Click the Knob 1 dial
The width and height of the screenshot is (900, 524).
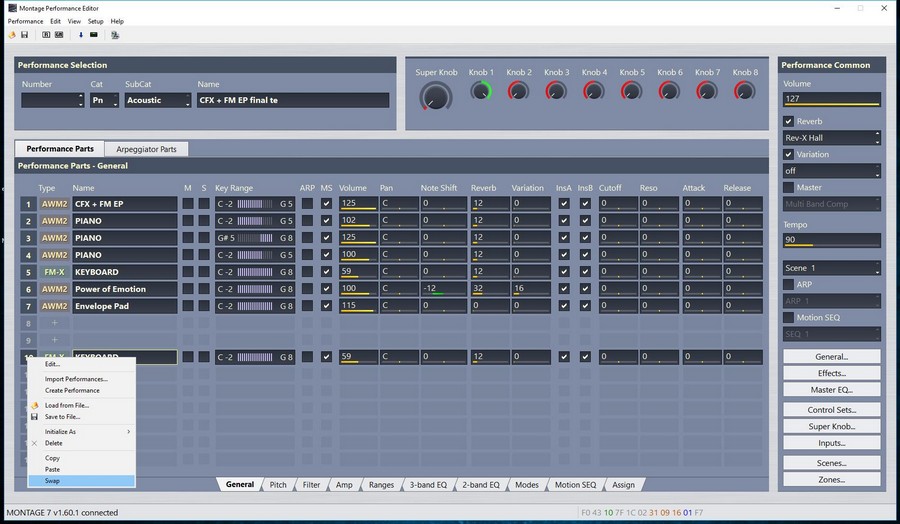[481, 91]
